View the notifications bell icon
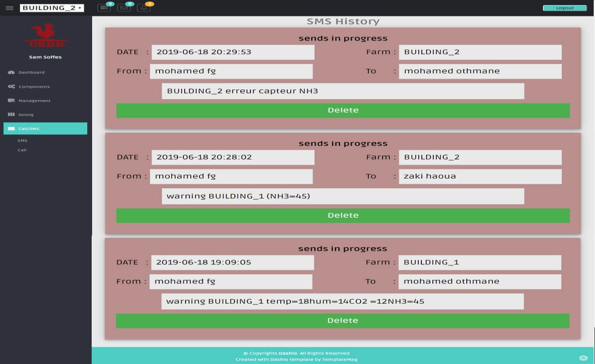Image resolution: width=595 pixels, height=364 pixels. (144, 8)
